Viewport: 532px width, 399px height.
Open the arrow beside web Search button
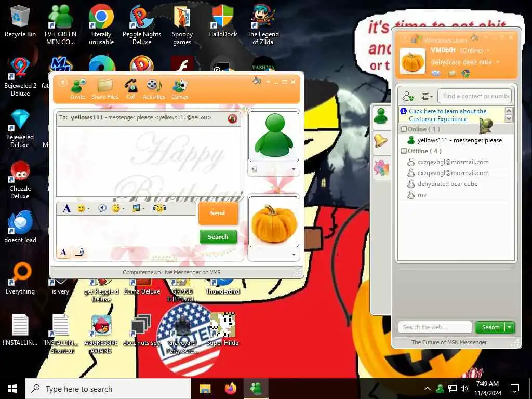(x=510, y=327)
